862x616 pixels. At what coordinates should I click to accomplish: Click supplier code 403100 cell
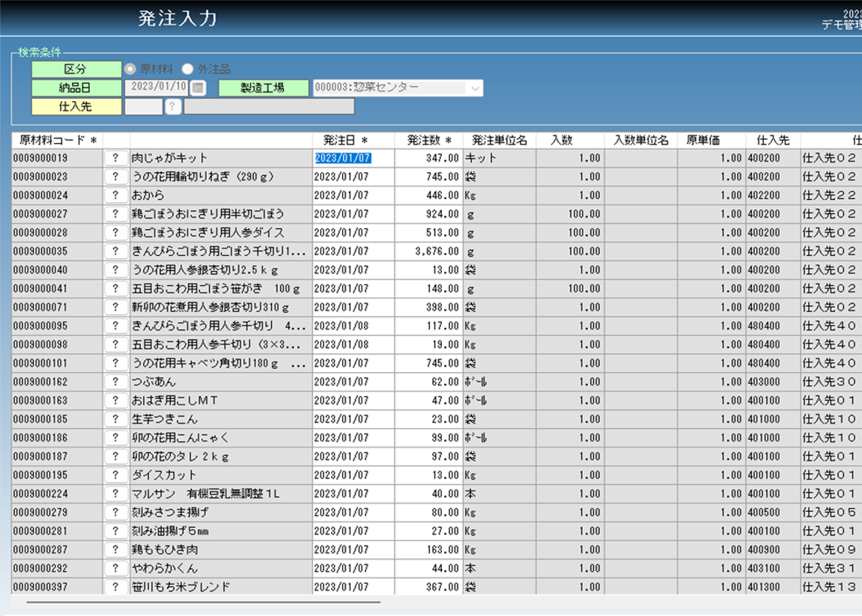[x=773, y=569]
